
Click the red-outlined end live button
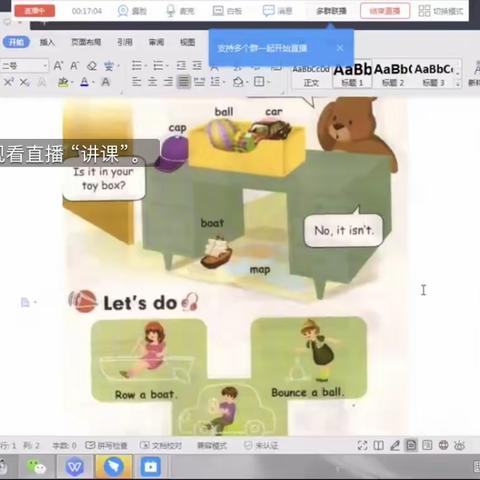[x=385, y=11]
